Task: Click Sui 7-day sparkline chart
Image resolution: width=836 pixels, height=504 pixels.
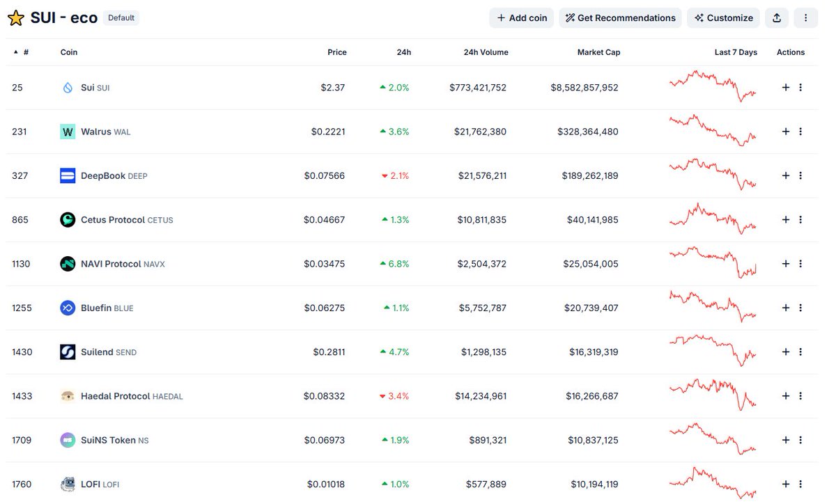Action: [x=713, y=86]
